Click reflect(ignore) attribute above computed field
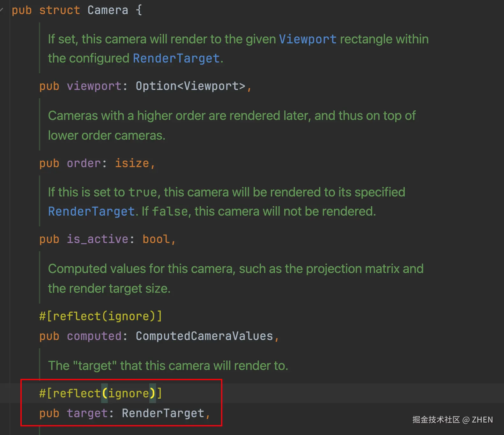This screenshot has width=504, height=435. pyautogui.click(x=100, y=316)
